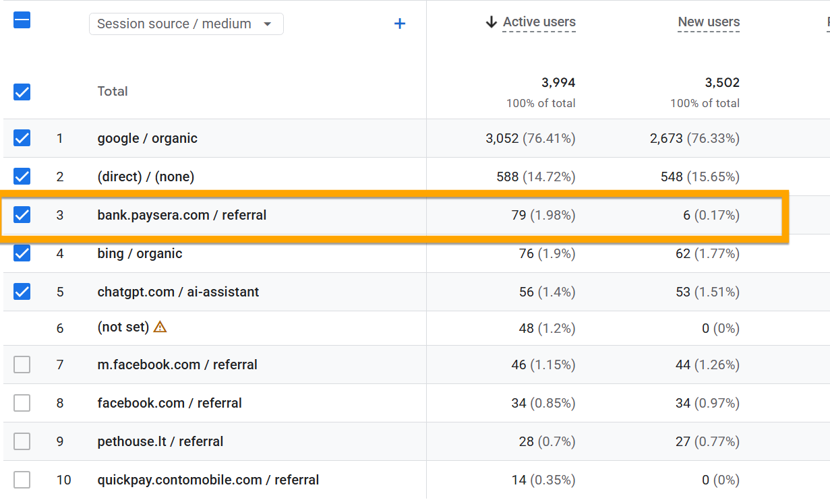Select the (not set) row label
The height and width of the screenshot is (504, 830).
(123, 327)
